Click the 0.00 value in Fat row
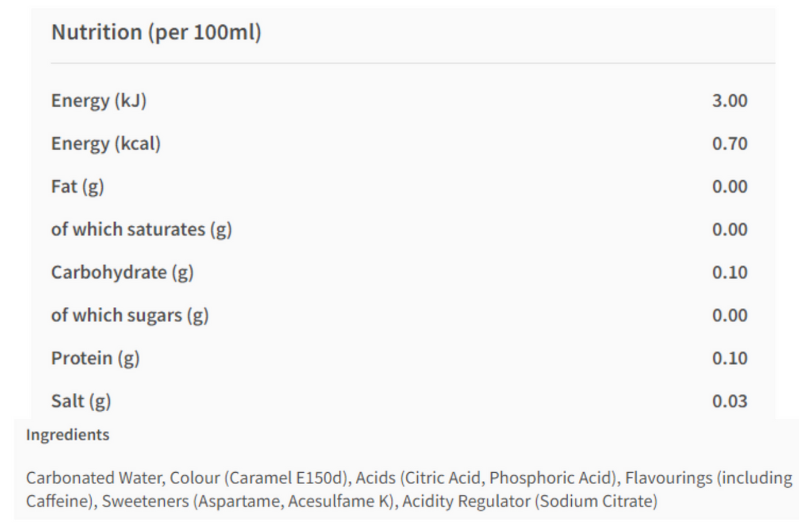 coord(730,187)
